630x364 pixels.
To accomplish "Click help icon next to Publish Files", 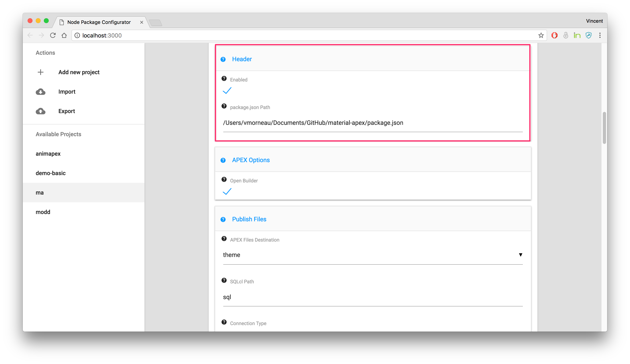I will 223,219.
